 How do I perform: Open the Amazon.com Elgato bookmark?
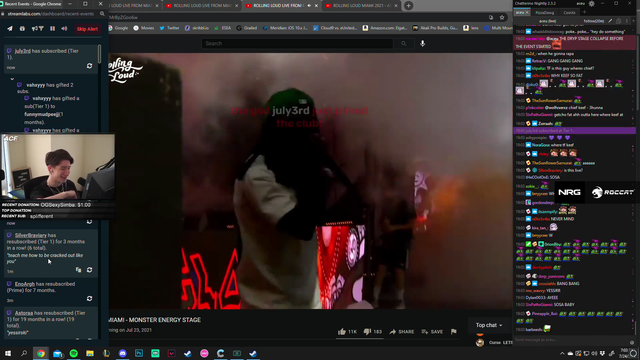[385, 28]
